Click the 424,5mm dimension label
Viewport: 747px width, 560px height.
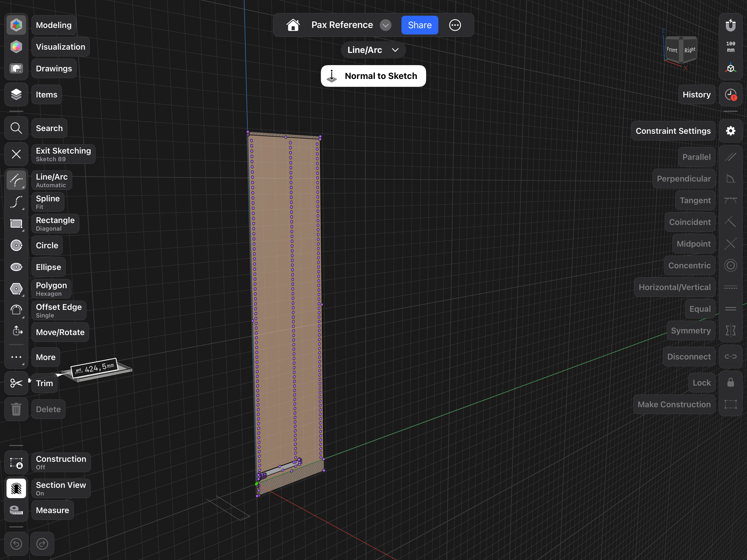[94, 368]
